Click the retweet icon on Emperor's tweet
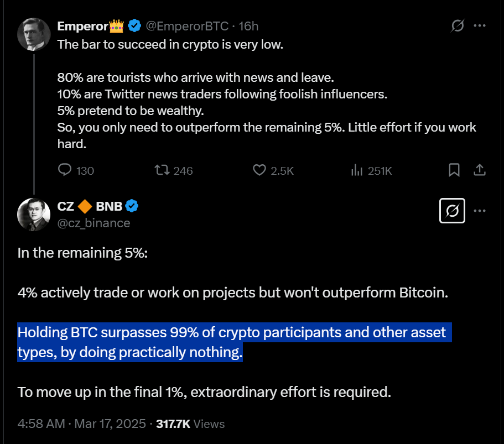This screenshot has width=504, height=444. click(x=162, y=170)
